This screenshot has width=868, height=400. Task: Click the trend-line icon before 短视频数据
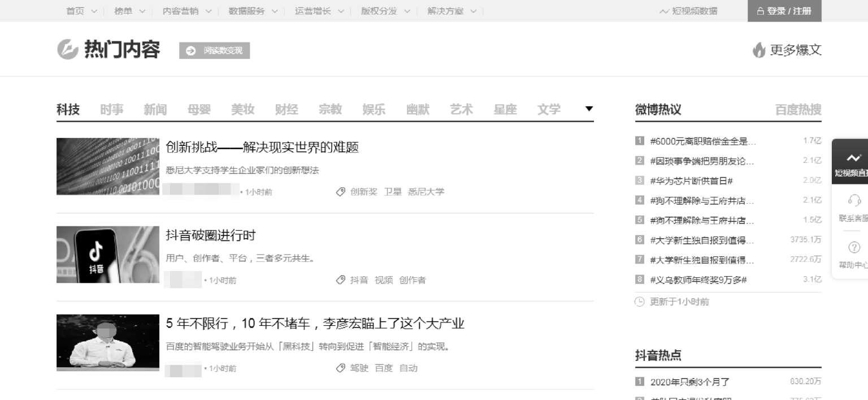664,11
